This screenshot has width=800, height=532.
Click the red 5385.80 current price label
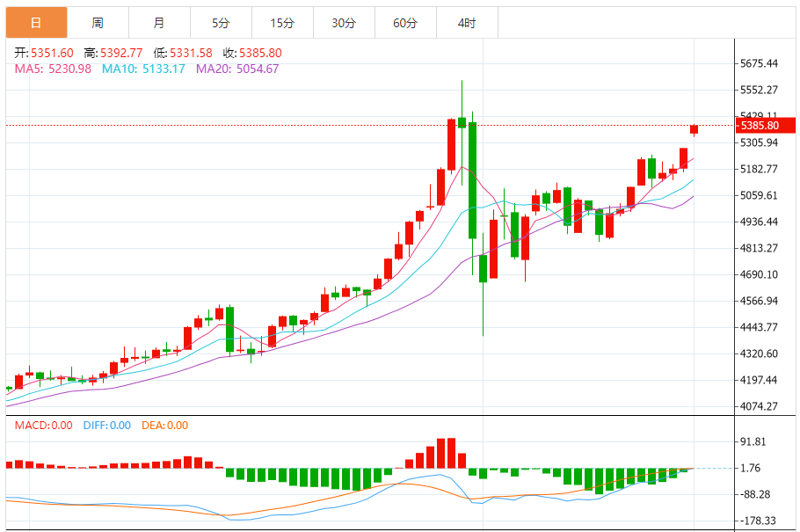(766, 126)
